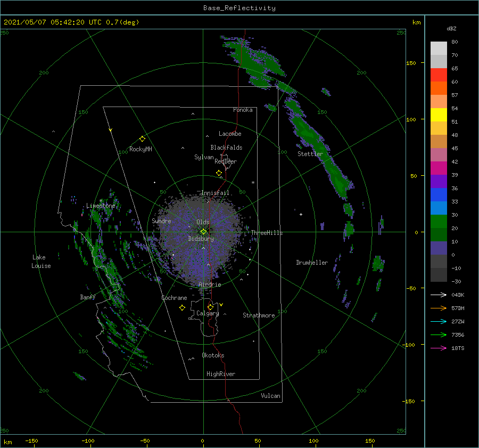Click the cyan 27ZW arrow in legend

439,321
